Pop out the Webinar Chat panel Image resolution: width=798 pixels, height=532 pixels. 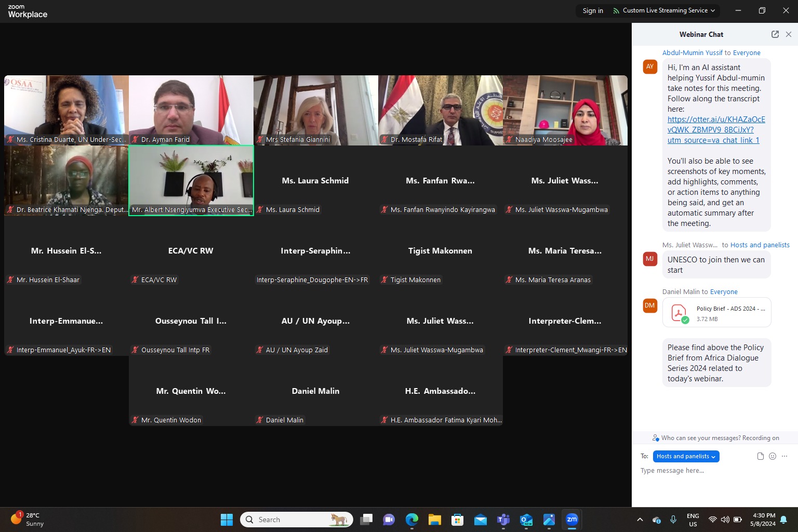pos(775,34)
